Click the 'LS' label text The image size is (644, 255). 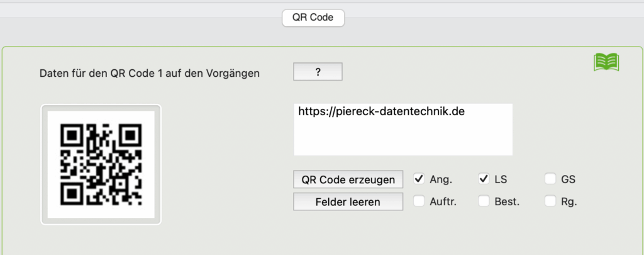click(501, 179)
